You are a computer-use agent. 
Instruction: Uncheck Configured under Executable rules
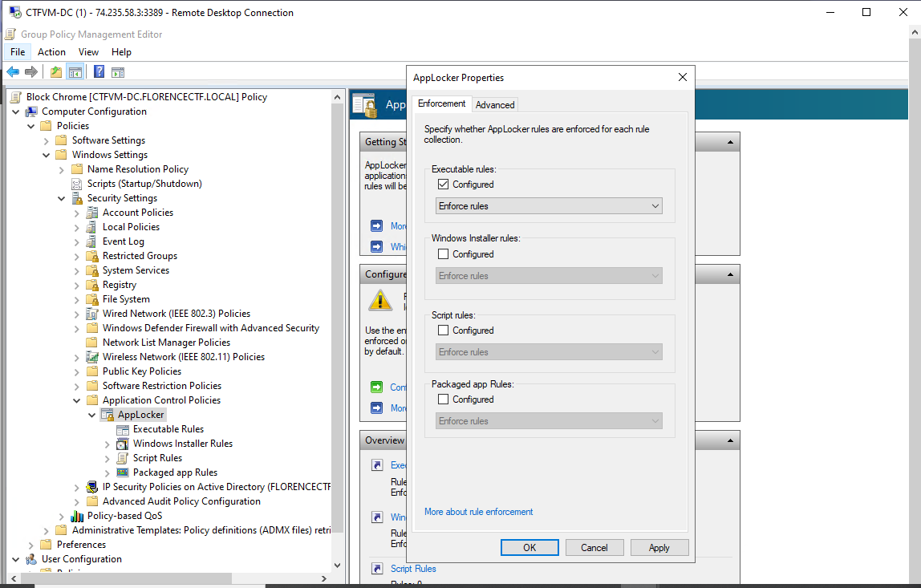[x=444, y=185]
